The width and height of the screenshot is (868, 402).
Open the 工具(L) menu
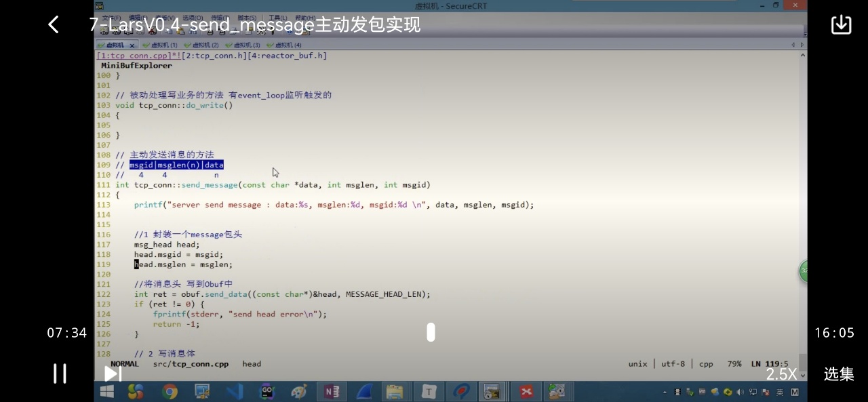pyautogui.click(x=278, y=18)
